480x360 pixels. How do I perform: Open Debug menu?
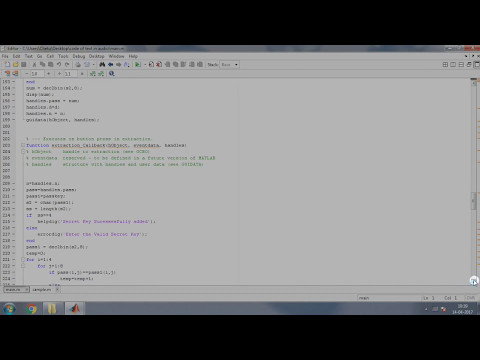point(79,56)
